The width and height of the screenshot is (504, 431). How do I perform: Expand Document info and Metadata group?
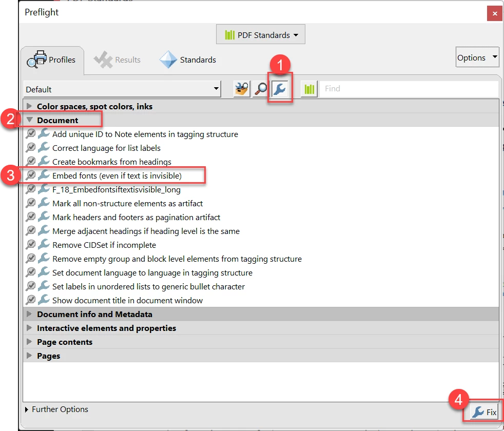tap(30, 314)
